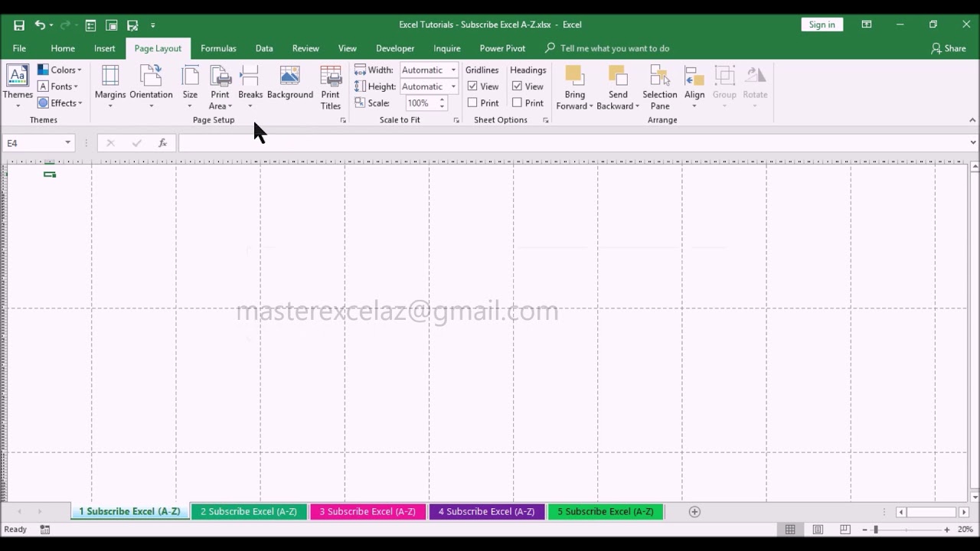Insert a function with the fx button

(x=162, y=143)
